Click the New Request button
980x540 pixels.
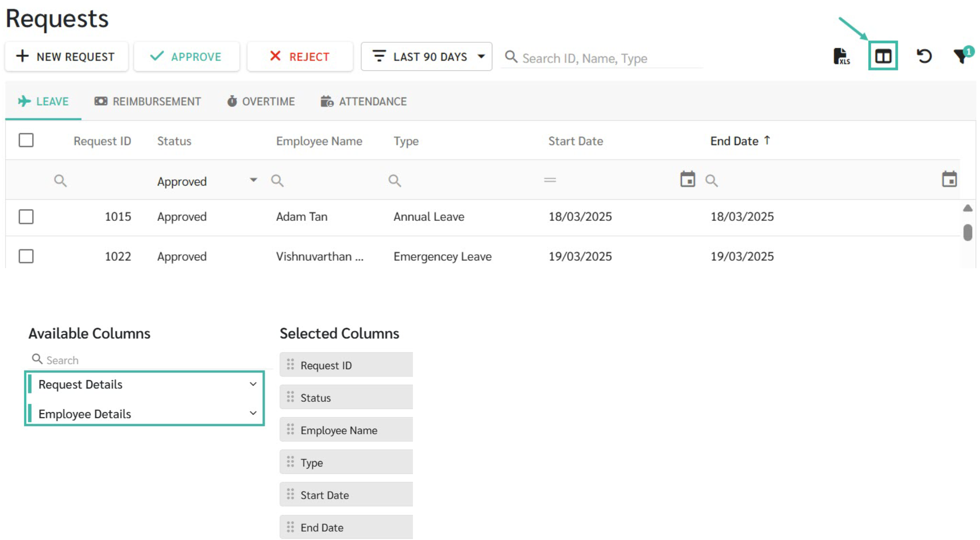[66, 56]
